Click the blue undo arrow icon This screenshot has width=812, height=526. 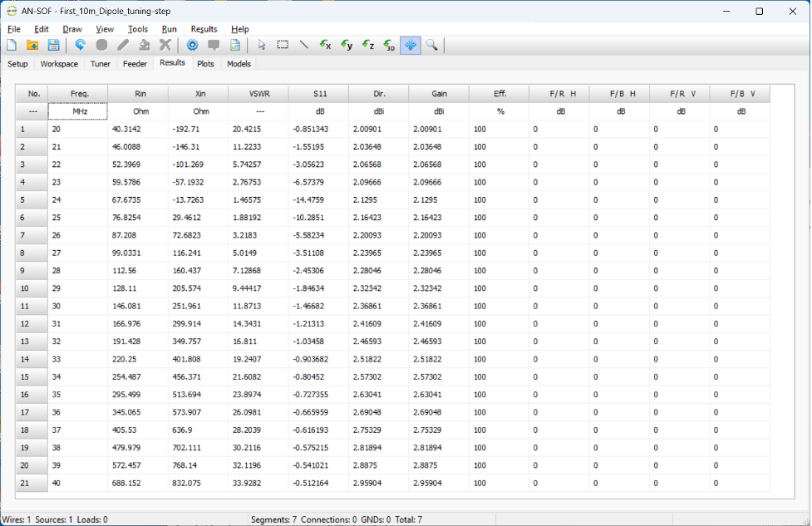tap(80, 45)
